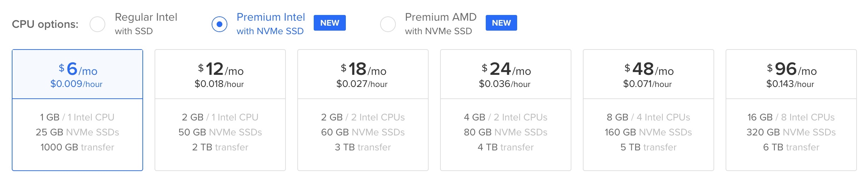This screenshot has height=191, width=868.
Task: Click the Premium Intel with NVMe SSD label
Action: tap(271, 24)
